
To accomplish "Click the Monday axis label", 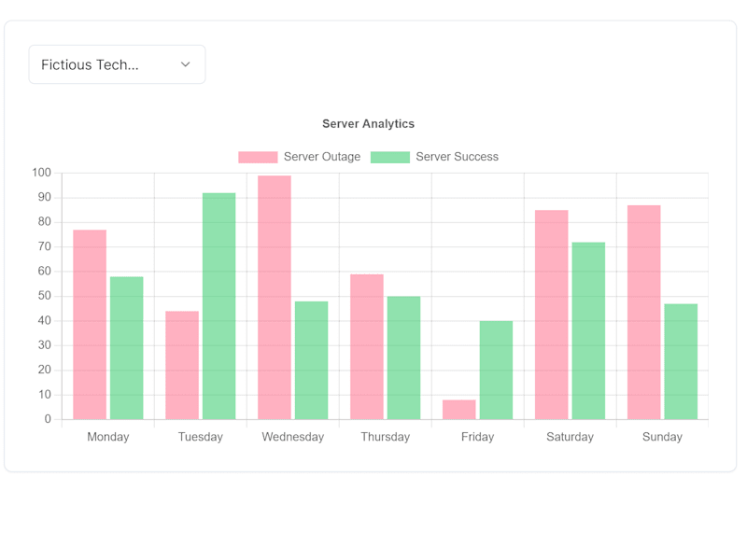I will coord(108,437).
